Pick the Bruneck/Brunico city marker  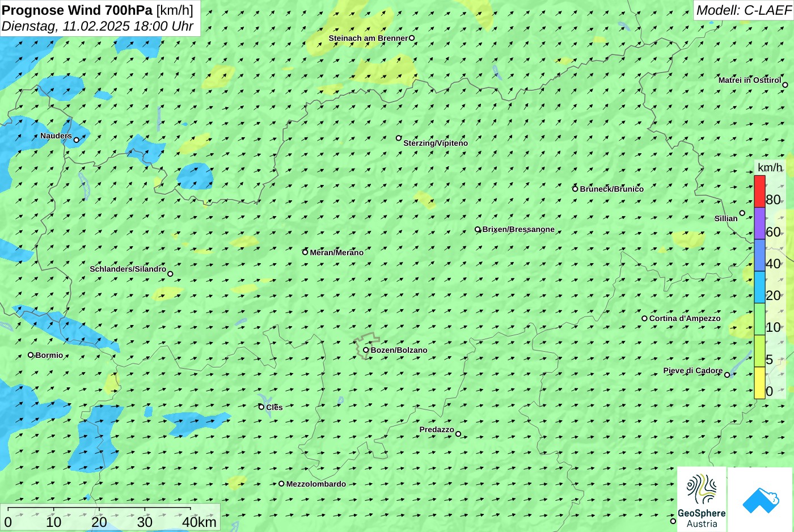click(575, 189)
